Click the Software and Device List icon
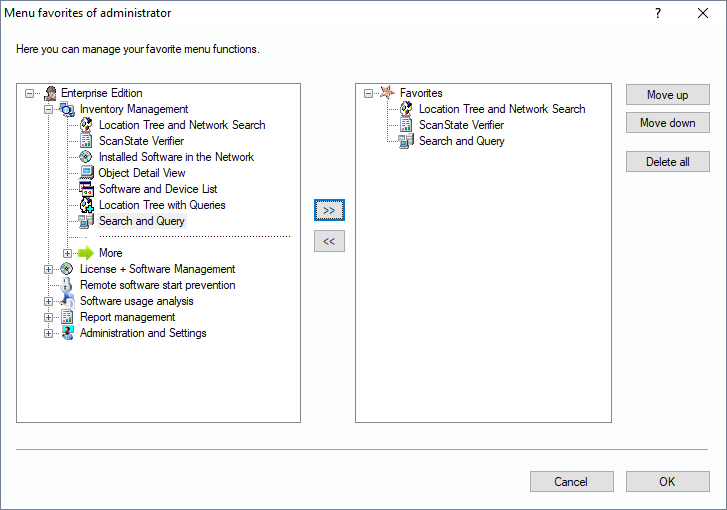Image resolution: width=727 pixels, height=510 pixels. [87, 189]
